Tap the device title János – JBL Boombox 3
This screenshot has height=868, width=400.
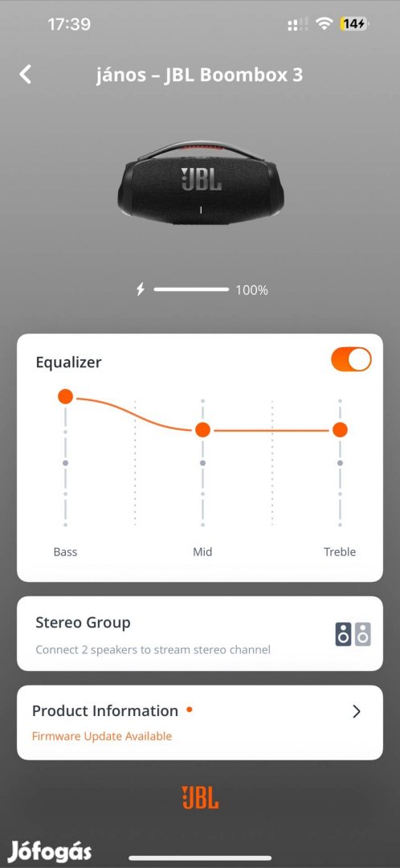200,75
